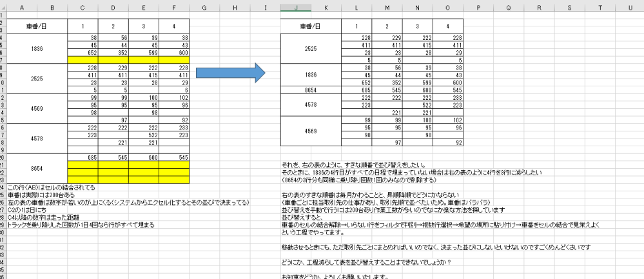The image size is (644, 279).
Task: Select merged cell 1836 in left table
Action: click(36, 49)
